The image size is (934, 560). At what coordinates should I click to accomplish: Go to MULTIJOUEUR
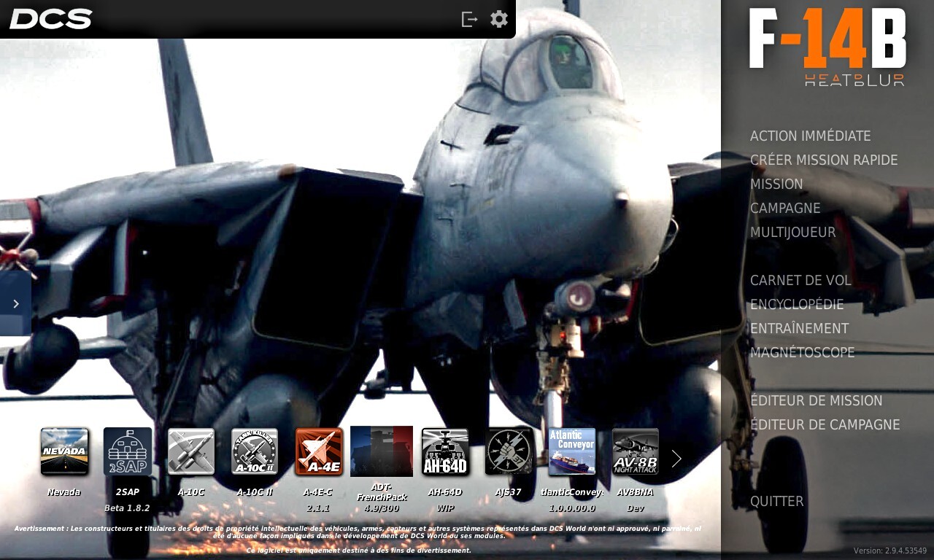793,233
